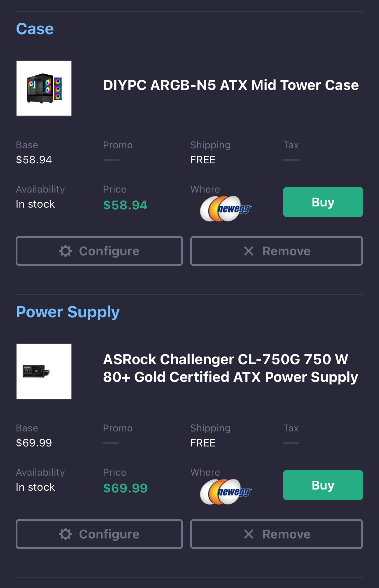This screenshot has width=379, height=588.
Task: Configure the power supply selection
Action: tap(99, 534)
